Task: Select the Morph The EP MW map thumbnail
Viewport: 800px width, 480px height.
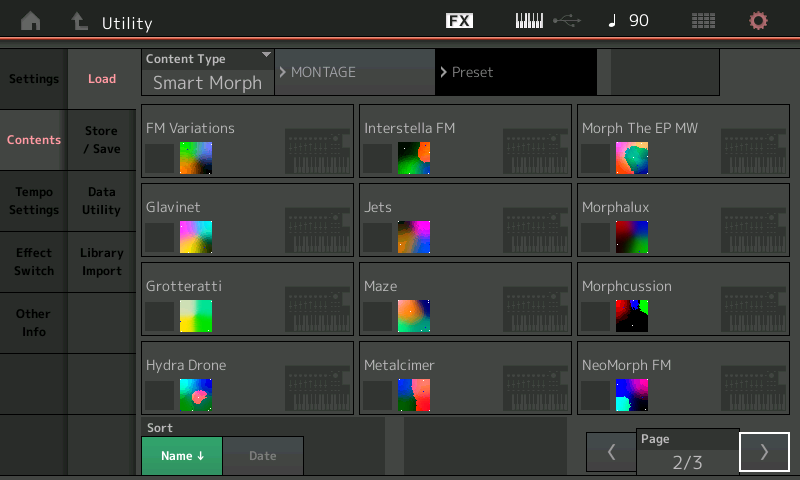Action: point(631,158)
